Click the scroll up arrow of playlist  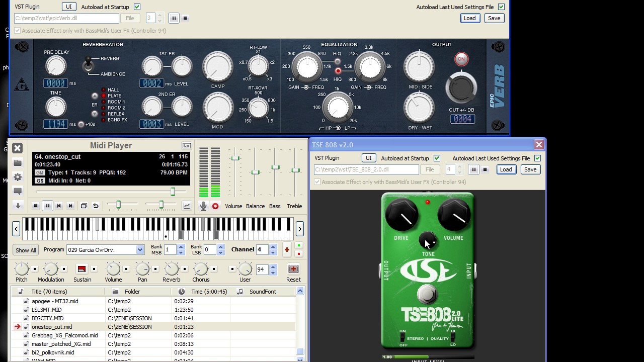(x=300, y=291)
